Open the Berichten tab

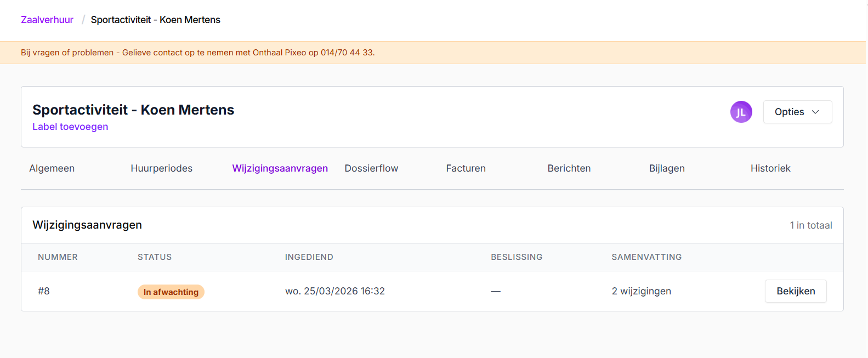click(569, 168)
